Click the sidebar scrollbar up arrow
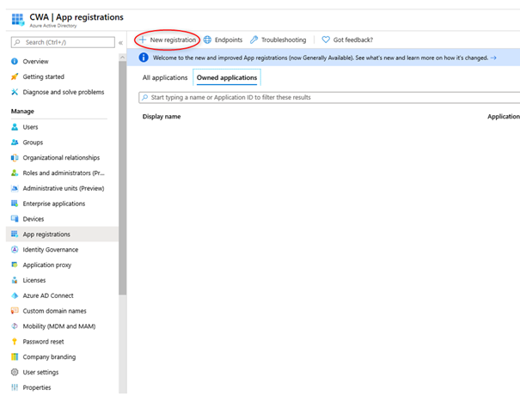Viewport: 520px width, 420px height. 122,58
